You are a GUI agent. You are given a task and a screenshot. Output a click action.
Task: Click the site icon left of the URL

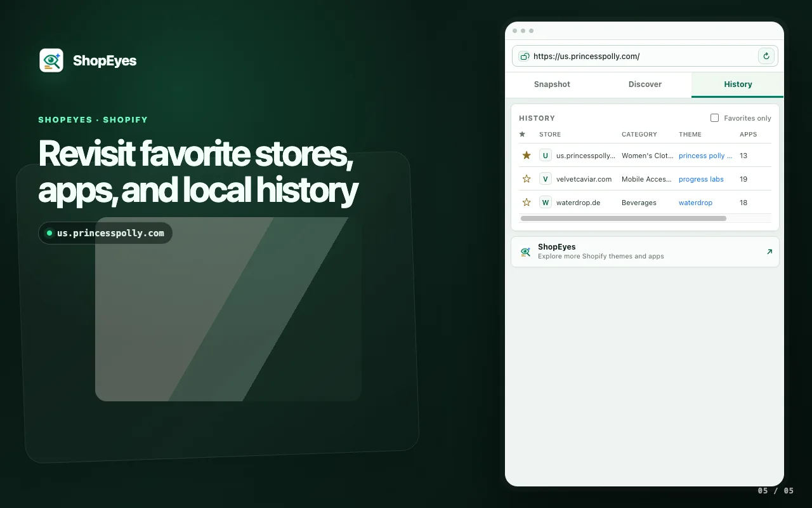(x=524, y=56)
